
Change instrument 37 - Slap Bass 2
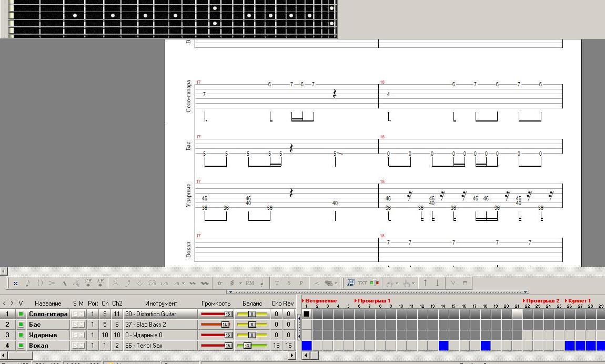[x=160, y=325]
